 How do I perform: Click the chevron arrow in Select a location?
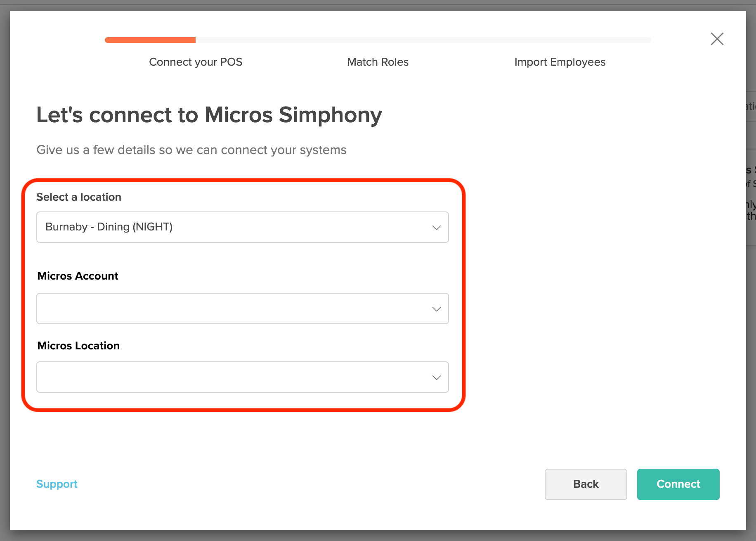[x=436, y=228]
